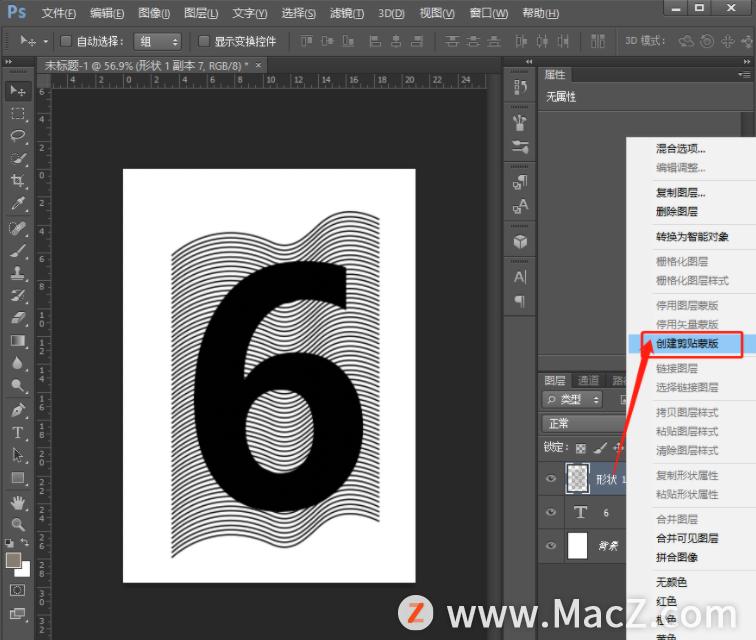The height and width of the screenshot is (640, 756).
Task: Select the Zoom tool in toolbox
Action: click(18, 524)
